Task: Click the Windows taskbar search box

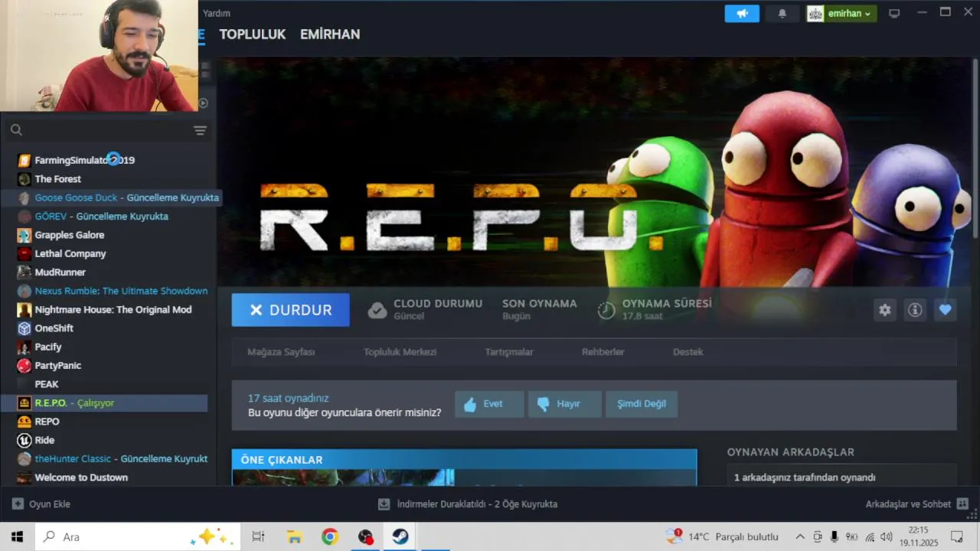Action: [138, 536]
